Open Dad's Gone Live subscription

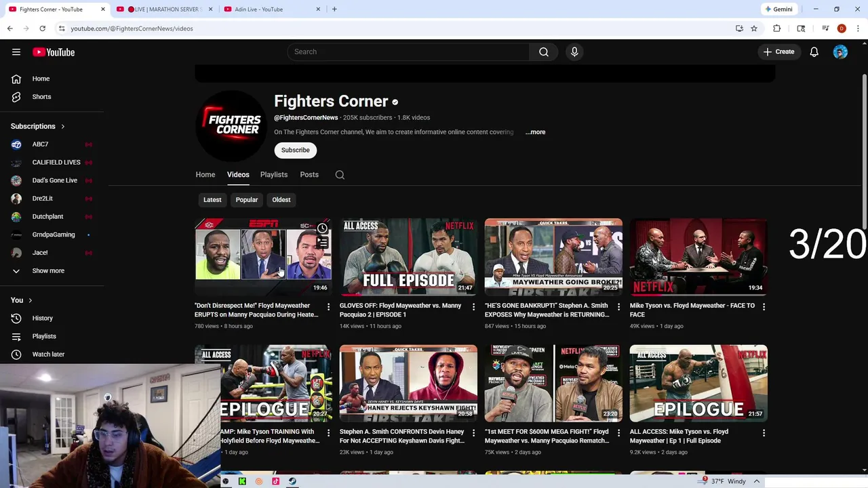point(54,180)
